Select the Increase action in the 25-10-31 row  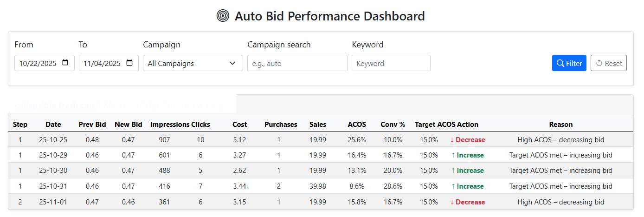point(470,186)
